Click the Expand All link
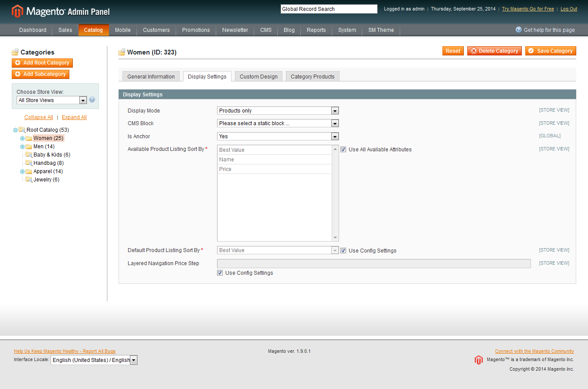 74,117
